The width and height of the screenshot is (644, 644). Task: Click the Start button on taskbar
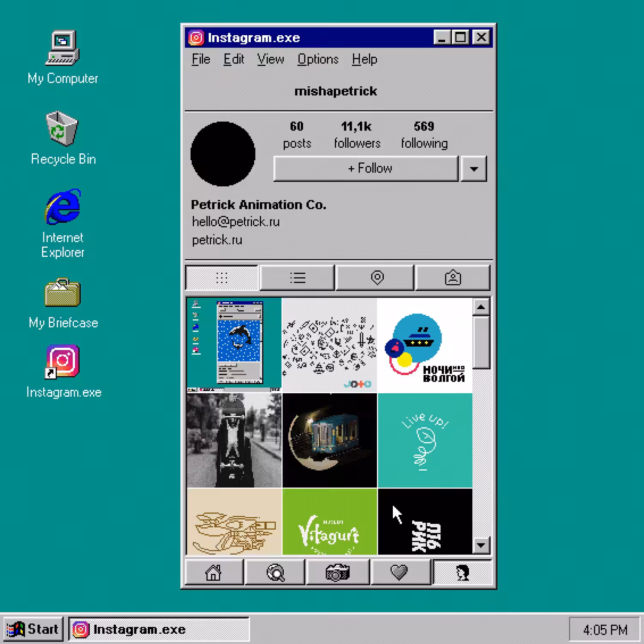(33, 629)
